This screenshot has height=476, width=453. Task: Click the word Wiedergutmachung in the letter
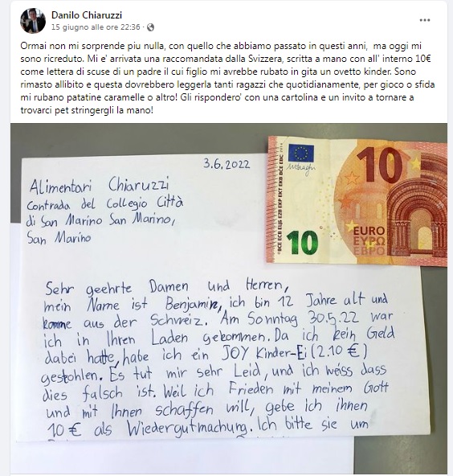187,429
